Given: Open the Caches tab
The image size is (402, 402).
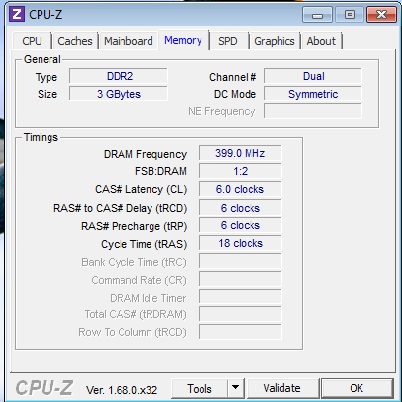Looking at the screenshot, I should click(x=75, y=41).
